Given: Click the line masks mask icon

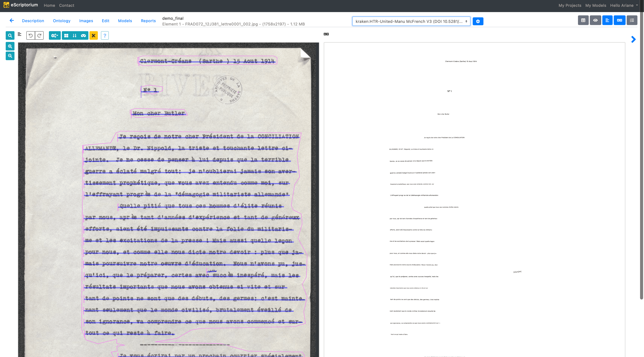Looking at the screenshot, I should click(x=83, y=36).
